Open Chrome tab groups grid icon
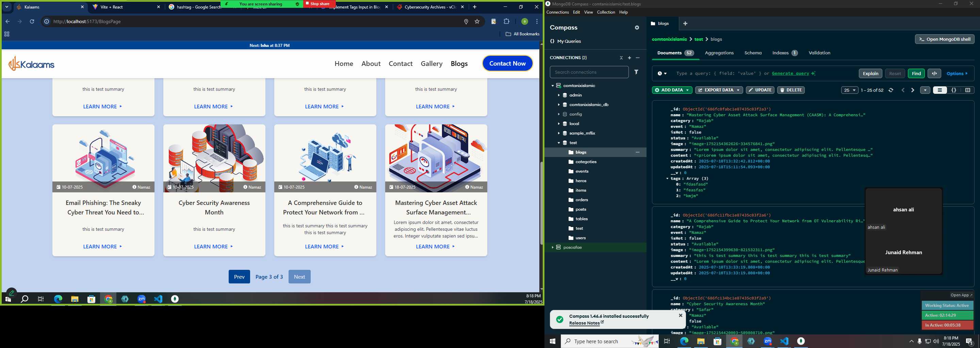980x348 pixels. (x=6, y=34)
